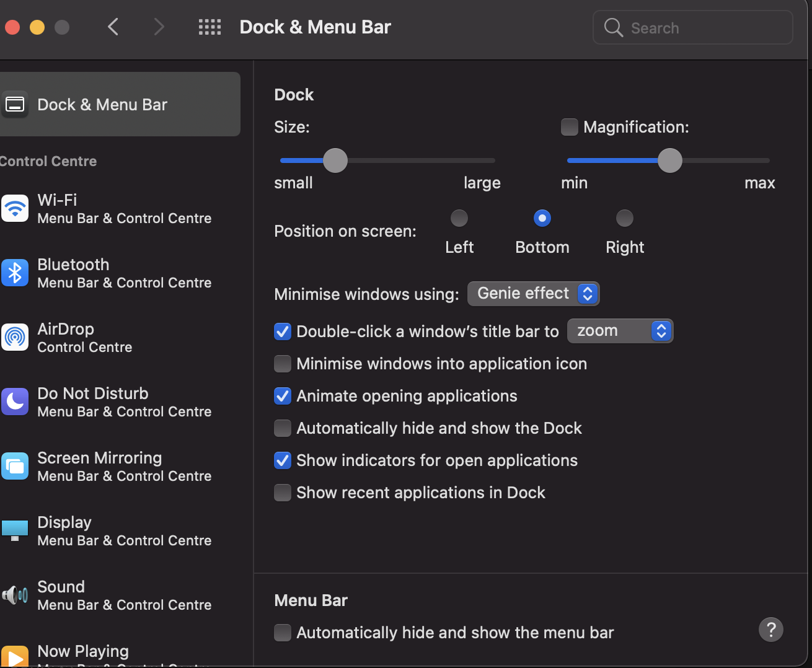The height and width of the screenshot is (668, 812).
Task: Set Dock position to Left
Action: tap(459, 218)
